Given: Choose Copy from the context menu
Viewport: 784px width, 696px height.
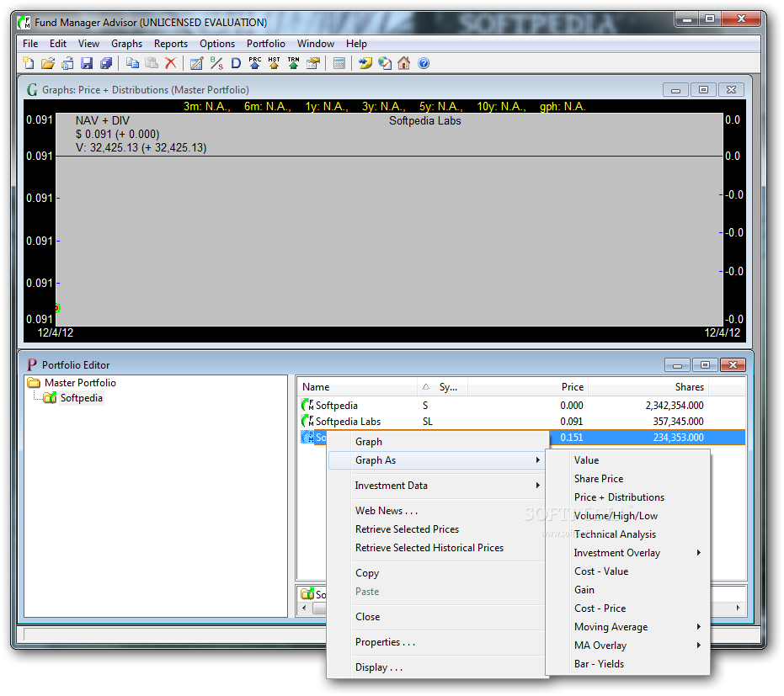Looking at the screenshot, I should [438, 573].
